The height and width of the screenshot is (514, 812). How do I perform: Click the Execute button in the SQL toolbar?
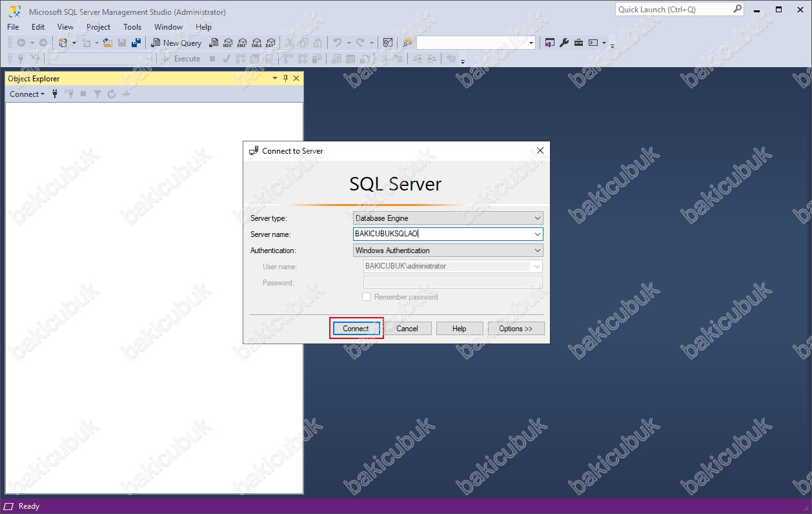point(181,59)
